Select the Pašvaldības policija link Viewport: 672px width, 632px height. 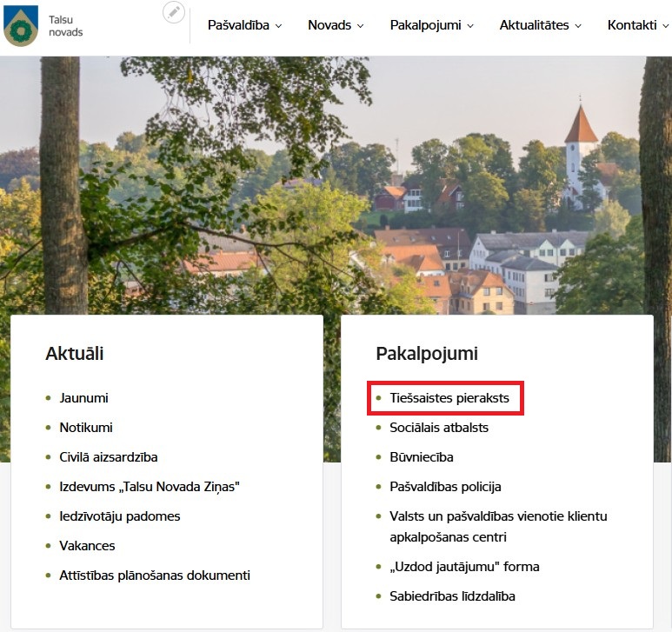[x=445, y=487]
